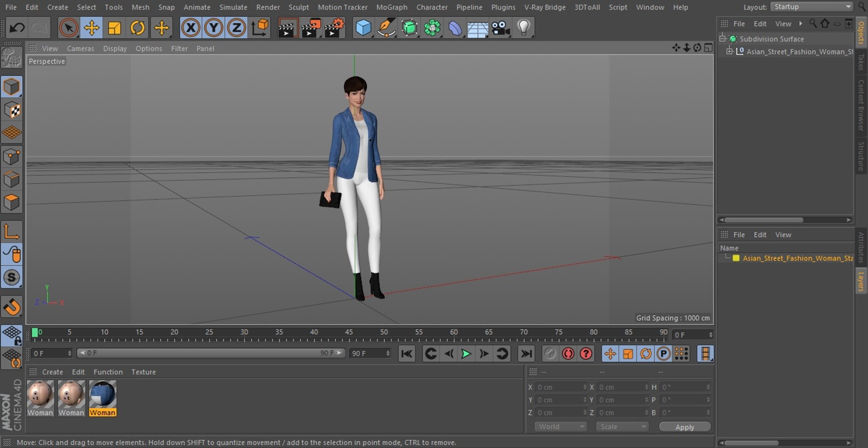Add a Floor environment object
Image resolution: width=868 pixels, height=448 pixels.
(478, 28)
